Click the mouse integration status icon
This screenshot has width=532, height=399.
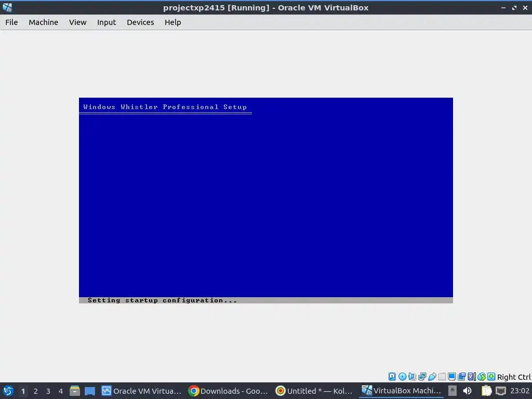click(482, 376)
